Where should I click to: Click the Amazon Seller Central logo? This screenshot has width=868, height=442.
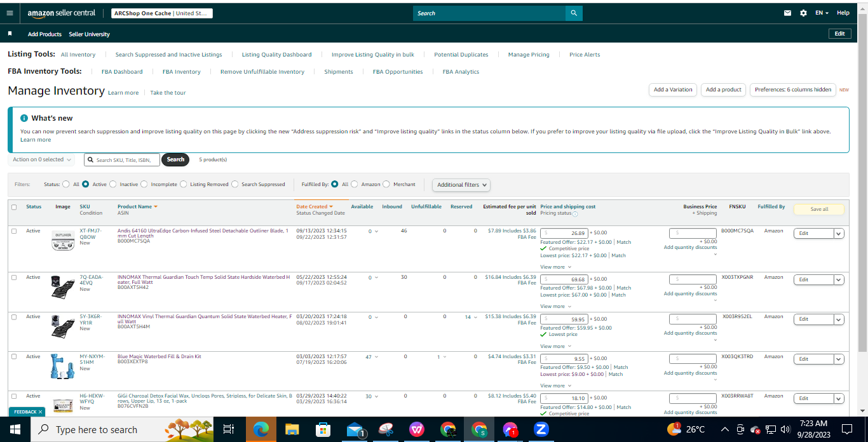pos(62,13)
